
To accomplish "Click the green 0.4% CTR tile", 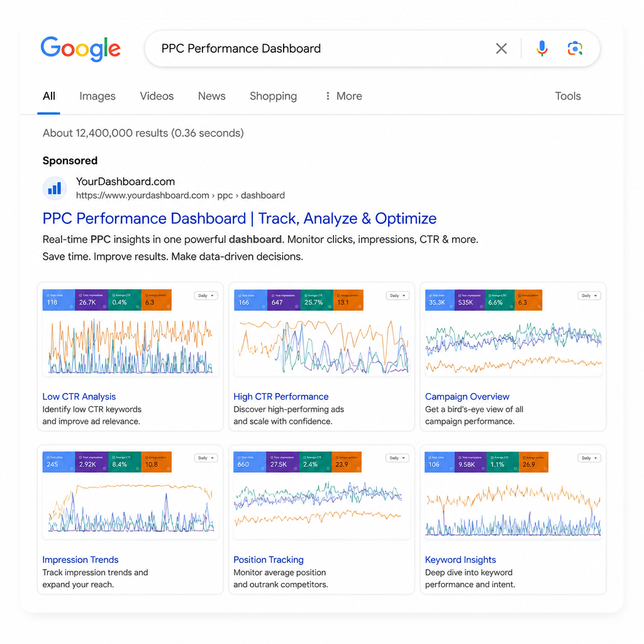I will (125, 300).
